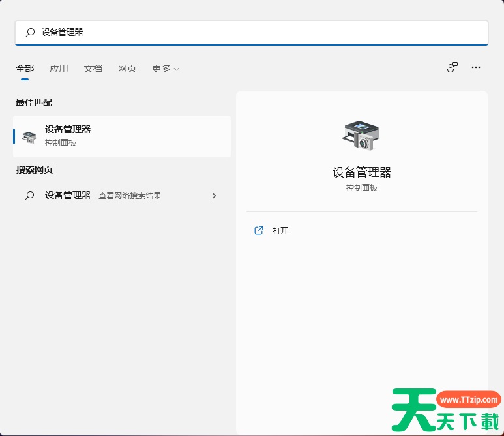This screenshot has height=436, width=504.
Task: Click the search magnifier icon in search box
Action: pyautogui.click(x=30, y=32)
